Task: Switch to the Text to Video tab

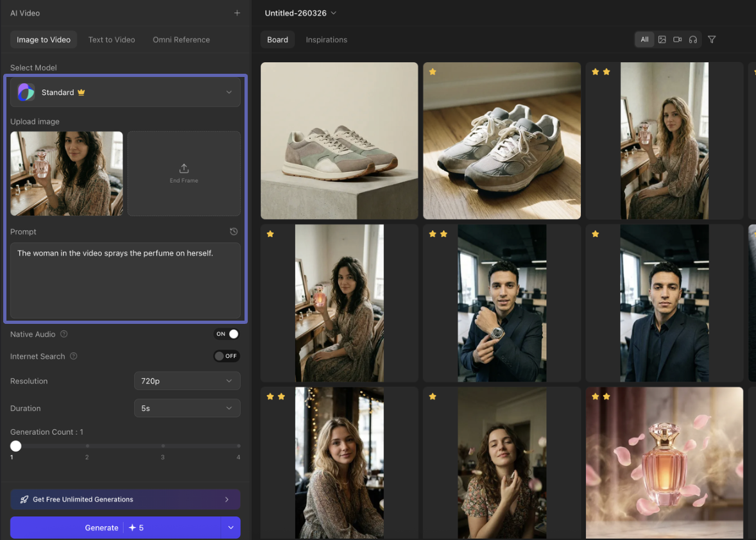Action: [x=111, y=39]
